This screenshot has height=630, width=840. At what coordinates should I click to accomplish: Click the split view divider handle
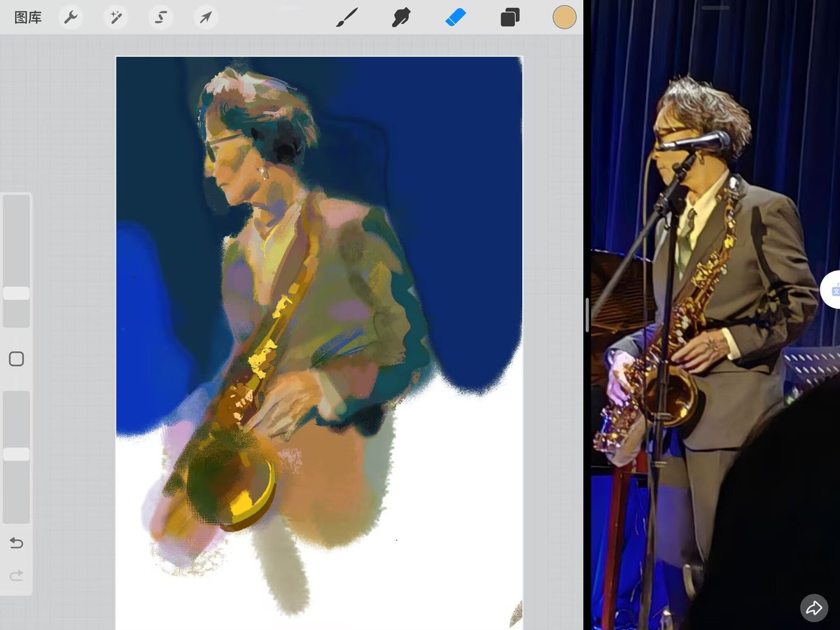[x=587, y=315]
